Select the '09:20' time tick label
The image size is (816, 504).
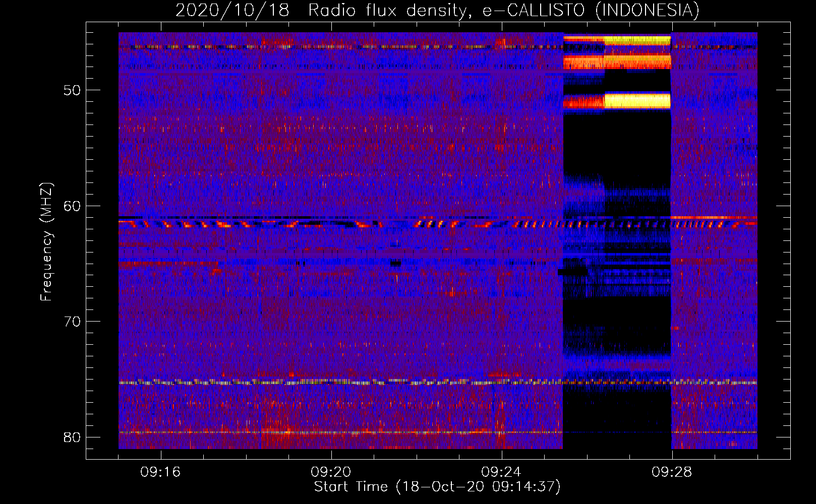coord(331,472)
